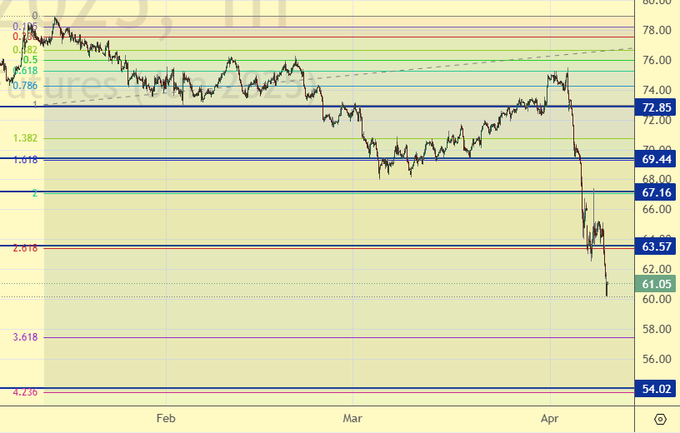
Task: Select the 69.44 price label
Action: pos(656,159)
